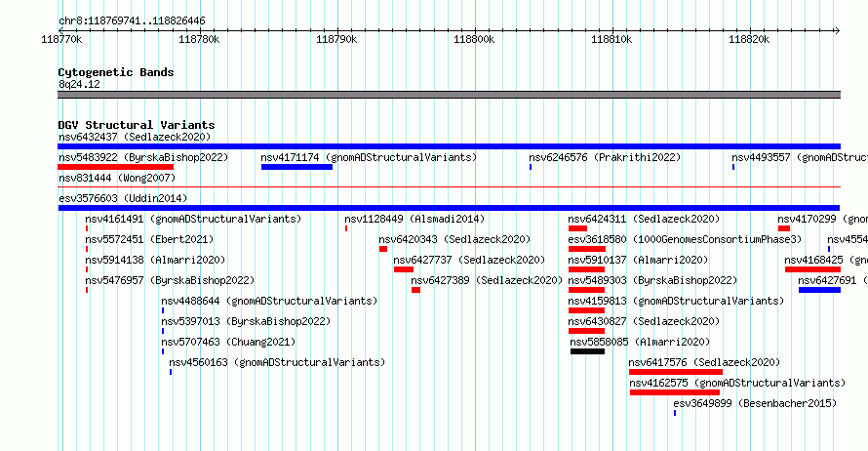Open esv3618580 (1000GenomesConsortiumPhase3) label
The width and height of the screenshot is (868, 451).
[x=685, y=239]
